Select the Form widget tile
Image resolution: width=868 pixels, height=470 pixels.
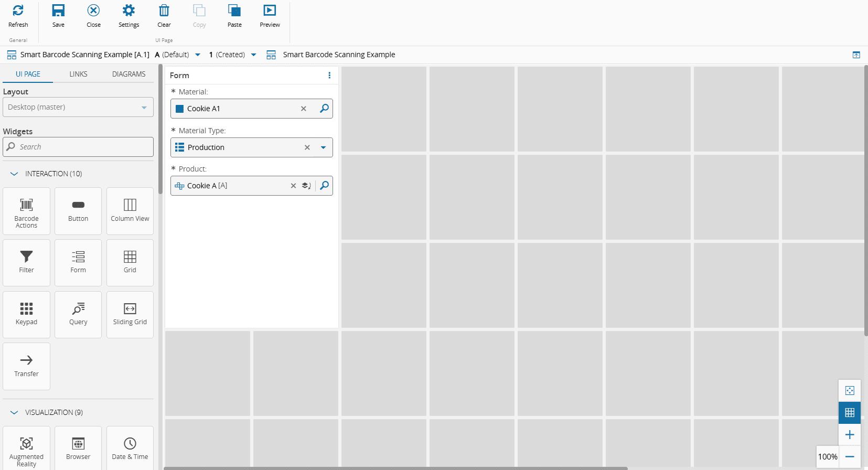pos(78,263)
